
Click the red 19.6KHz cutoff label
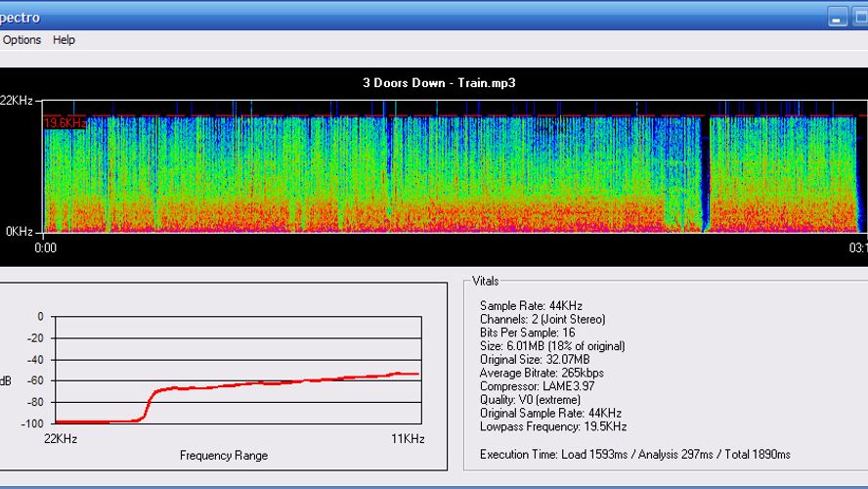[65, 123]
